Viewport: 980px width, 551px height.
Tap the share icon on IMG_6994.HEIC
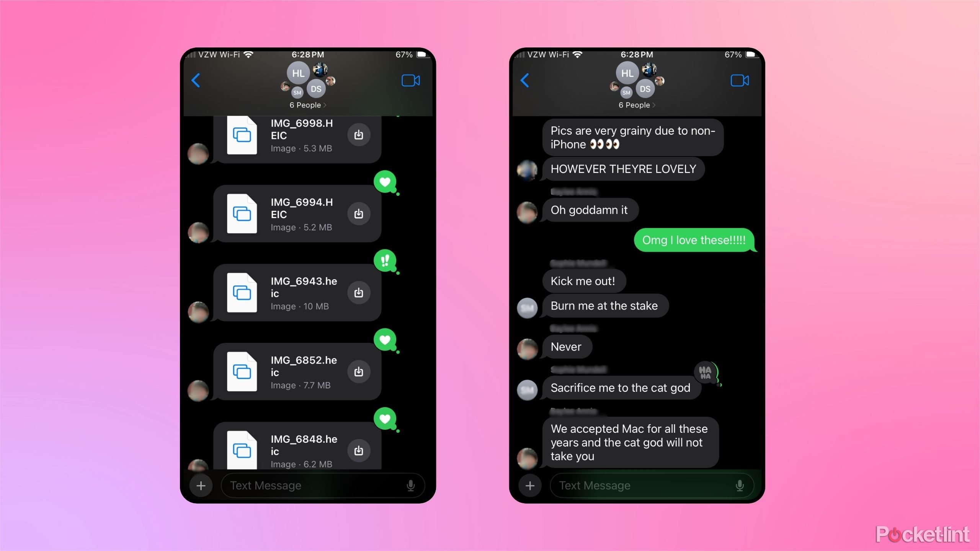point(359,214)
